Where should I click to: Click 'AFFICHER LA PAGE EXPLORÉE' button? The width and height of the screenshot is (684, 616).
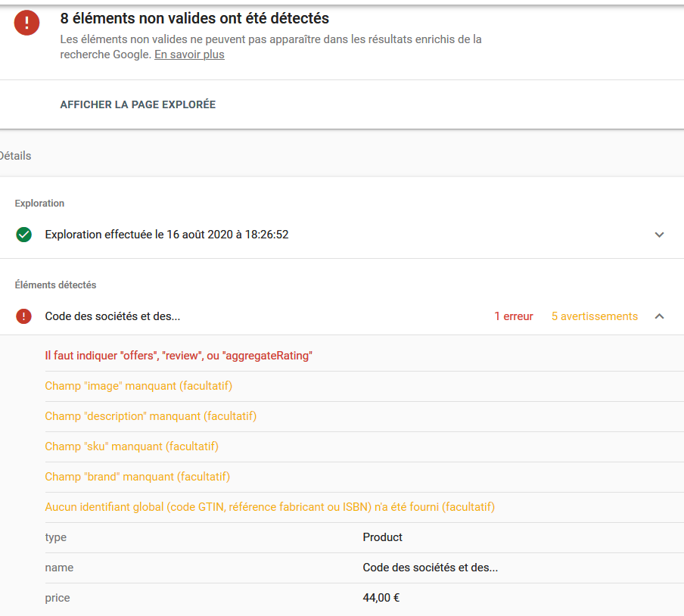pos(138,104)
